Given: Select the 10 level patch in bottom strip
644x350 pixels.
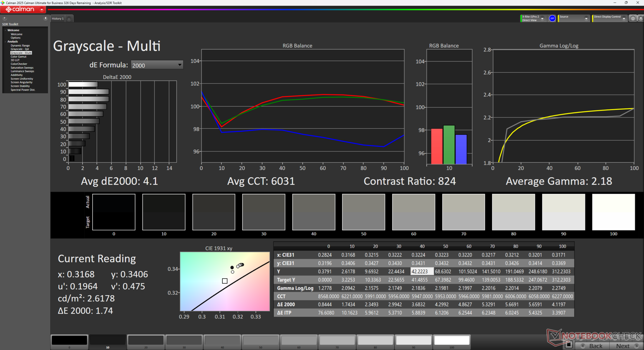Looking at the screenshot, I should (x=108, y=342).
